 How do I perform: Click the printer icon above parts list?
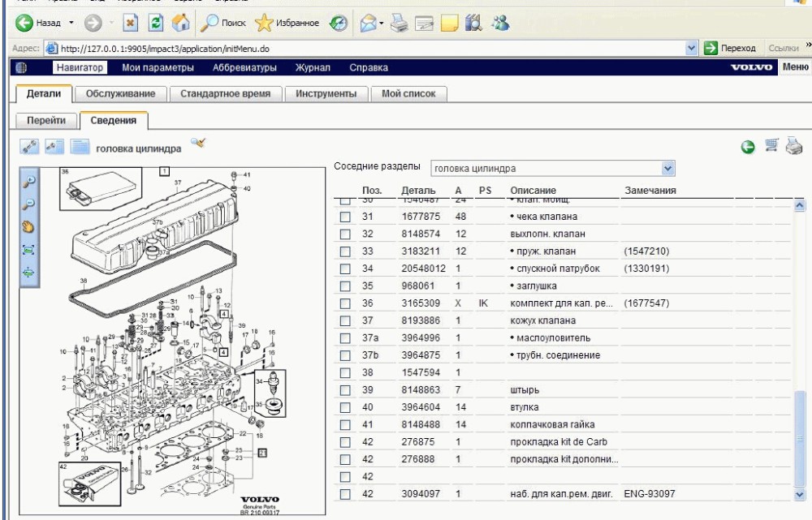pyautogui.click(x=794, y=146)
